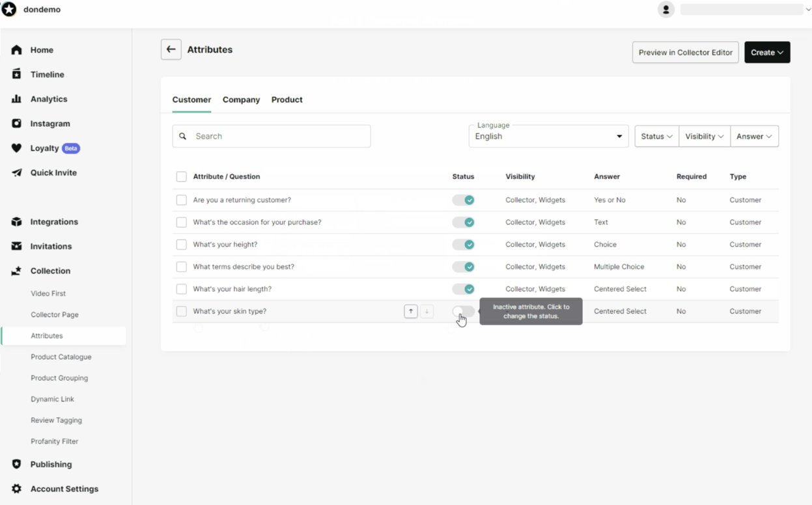Image resolution: width=812 pixels, height=505 pixels.
Task: Check the What's your hair length checkbox
Action: (x=182, y=289)
